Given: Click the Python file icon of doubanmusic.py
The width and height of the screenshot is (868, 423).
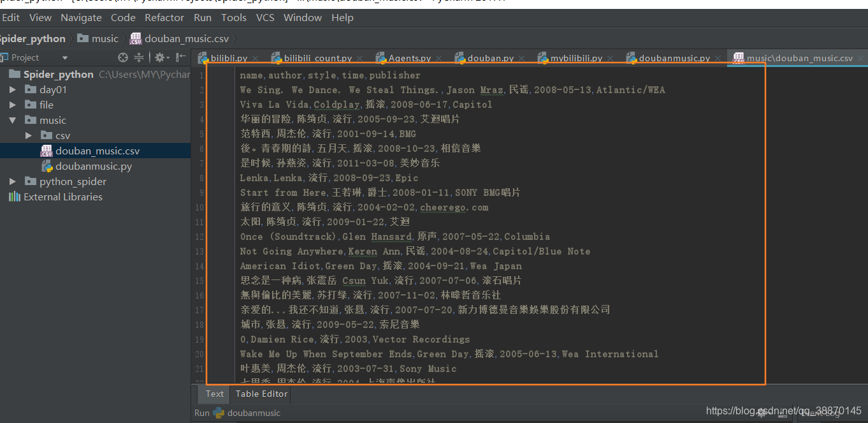Looking at the screenshot, I should click(47, 167).
